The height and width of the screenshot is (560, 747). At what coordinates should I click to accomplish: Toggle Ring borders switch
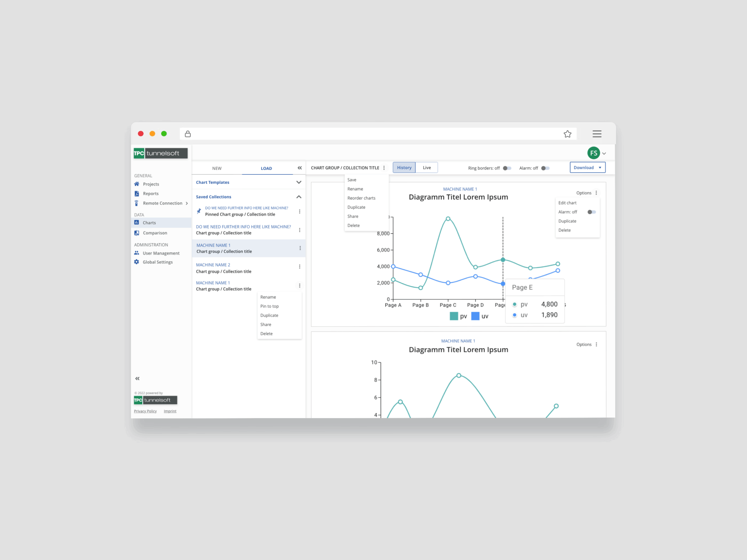507,168
